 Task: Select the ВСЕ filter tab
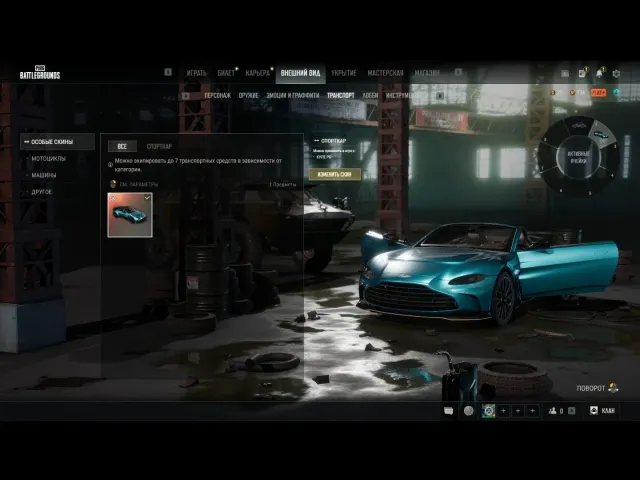coord(122,146)
